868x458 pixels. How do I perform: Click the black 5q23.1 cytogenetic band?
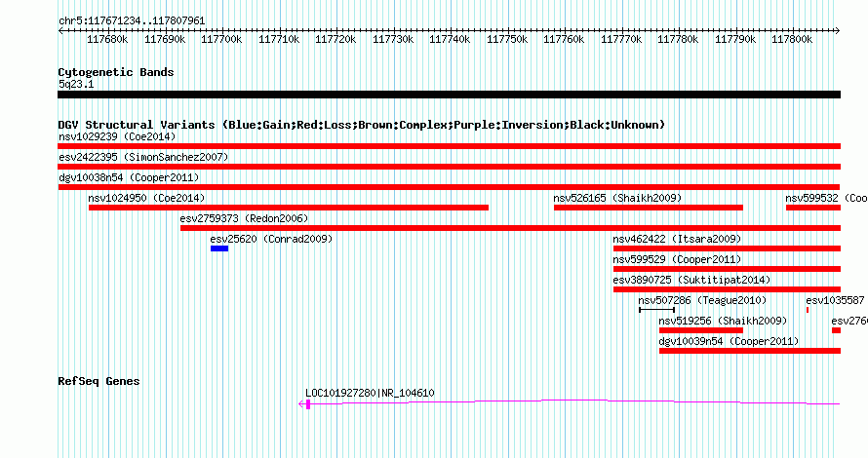[x=449, y=95]
